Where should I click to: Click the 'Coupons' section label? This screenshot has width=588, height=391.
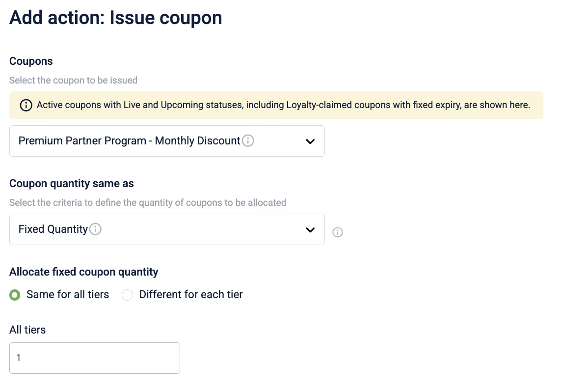click(x=31, y=61)
